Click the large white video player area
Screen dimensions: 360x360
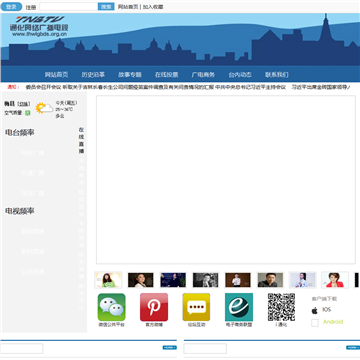226,180
